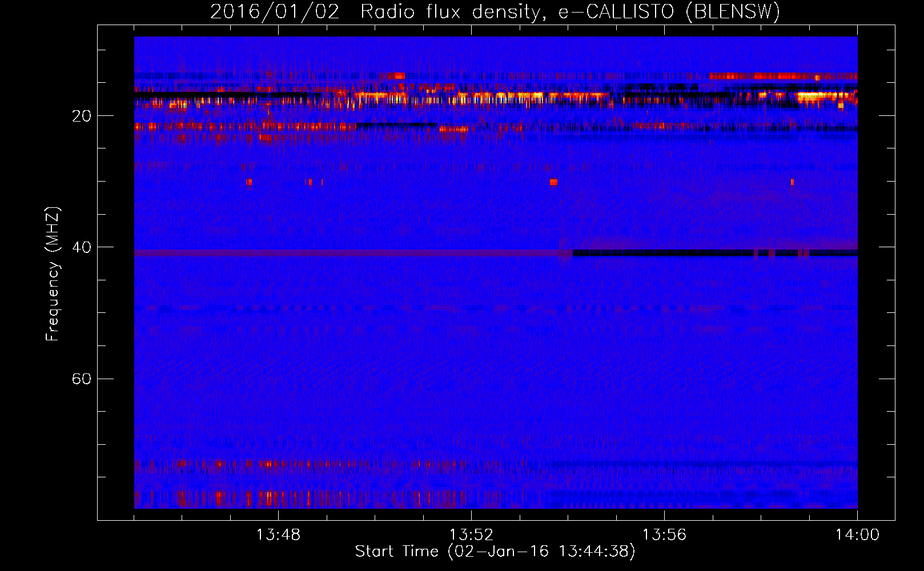Click the time tick label '14:00'
Viewport: 924px width, 571px height.
pyautogui.click(x=857, y=535)
